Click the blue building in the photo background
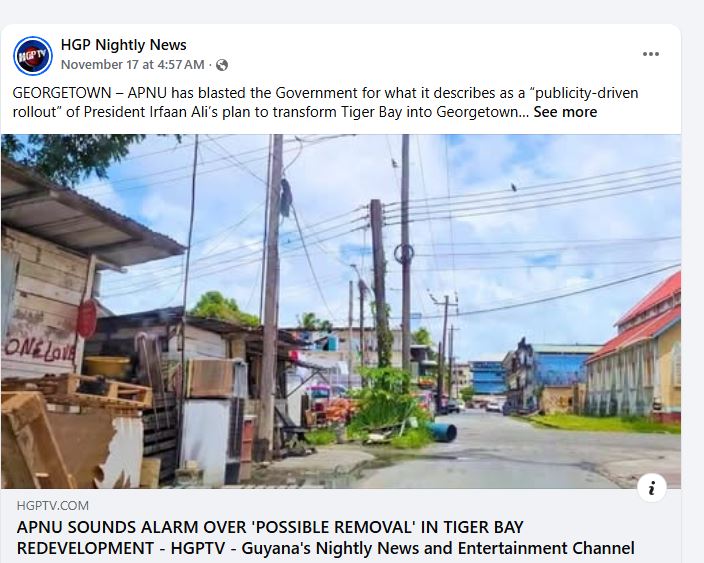Screen dimensions: 704x563 click(489, 377)
